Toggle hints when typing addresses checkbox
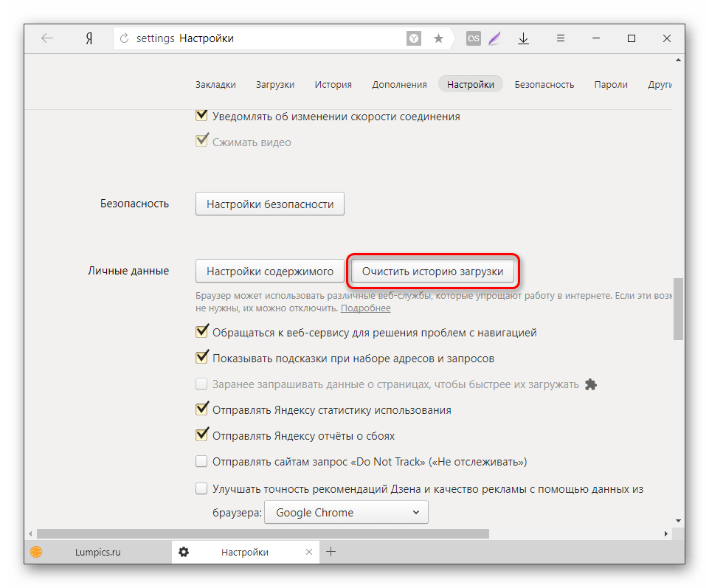 [x=201, y=357]
